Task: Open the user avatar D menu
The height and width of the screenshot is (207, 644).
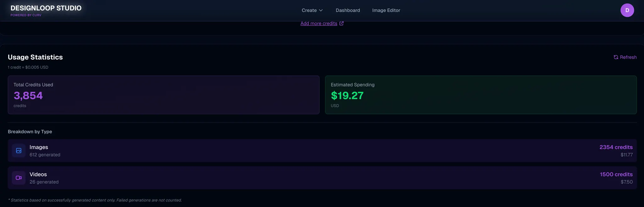Action: (x=627, y=10)
